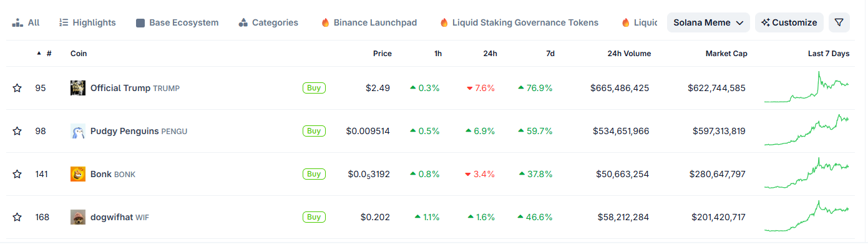Star Official Trump as favorite
This screenshot has height=247, width=868.
pos(17,88)
